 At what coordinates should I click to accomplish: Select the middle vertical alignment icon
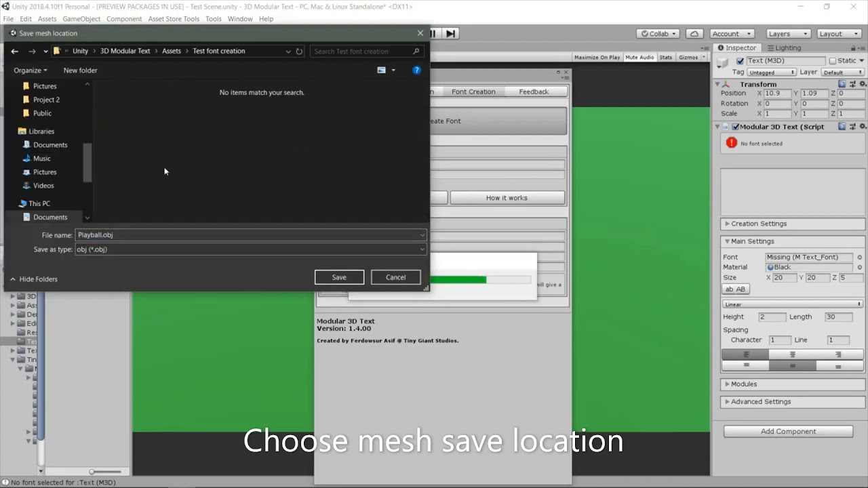pos(792,365)
